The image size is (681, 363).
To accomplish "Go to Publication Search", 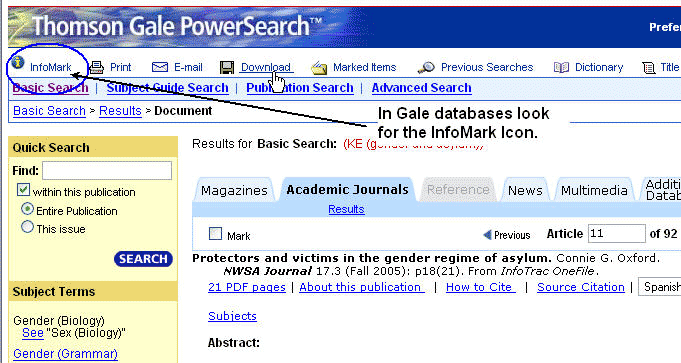I will (x=300, y=88).
